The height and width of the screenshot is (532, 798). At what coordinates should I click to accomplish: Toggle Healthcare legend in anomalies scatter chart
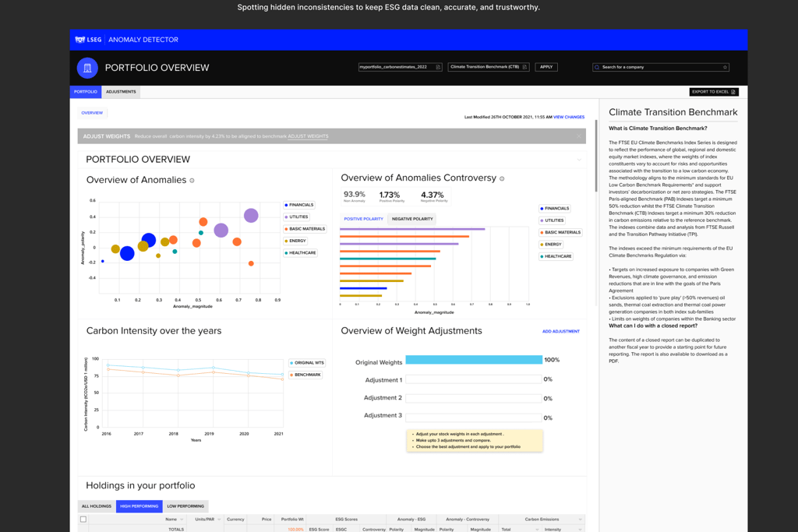pyautogui.click(x=301, y=253)
